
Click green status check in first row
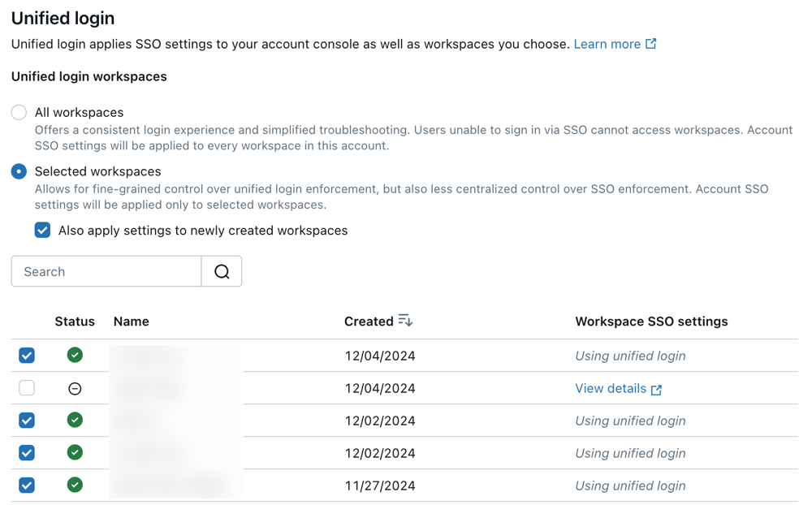[75, 356]
